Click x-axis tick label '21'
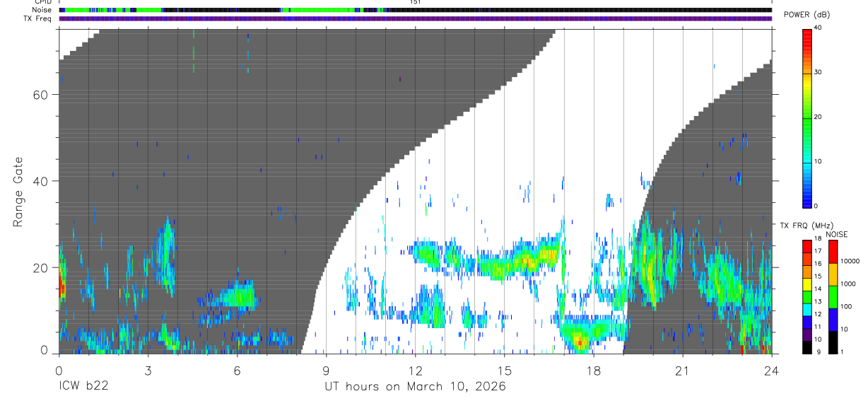Screen dimensions: 868x401 click(683, 371)
